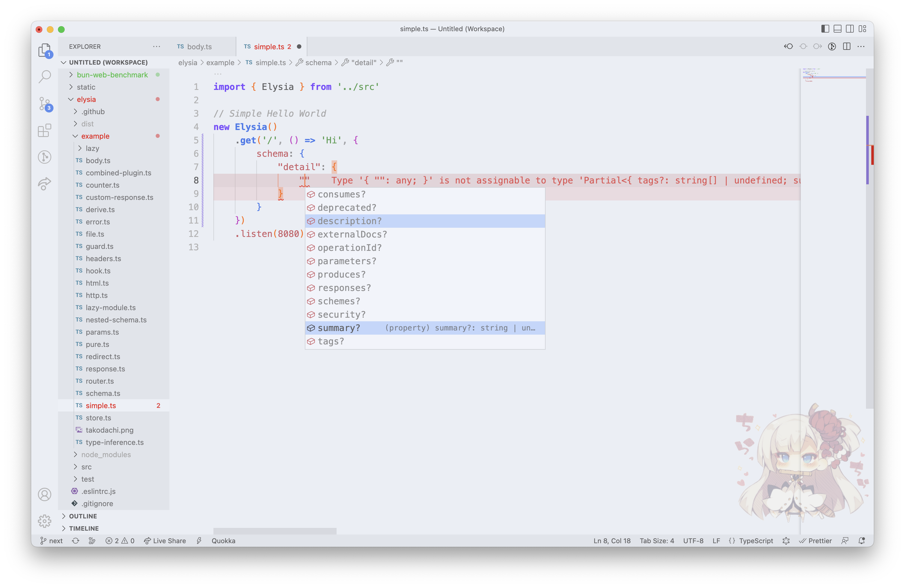Screen dimensions: 905x588
Task: Open the Accounts menu icon
Action: point(45,494)
